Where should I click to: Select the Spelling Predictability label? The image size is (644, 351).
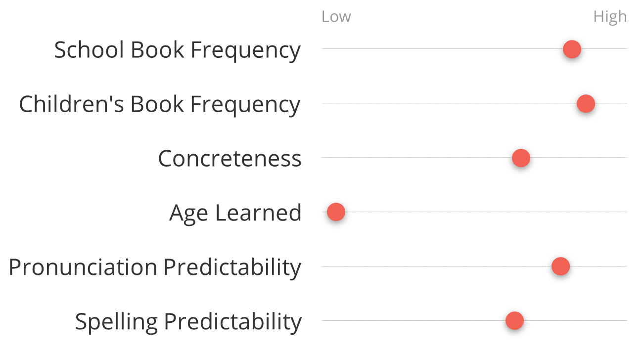point(188,322)
